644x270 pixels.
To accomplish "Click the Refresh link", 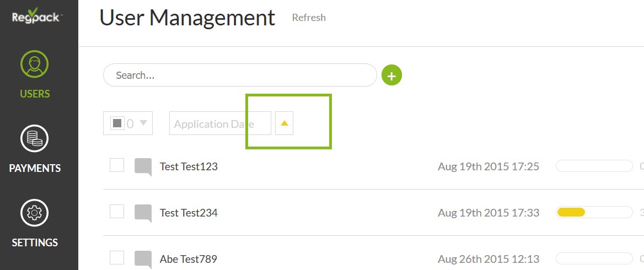I will pos(309,18).
